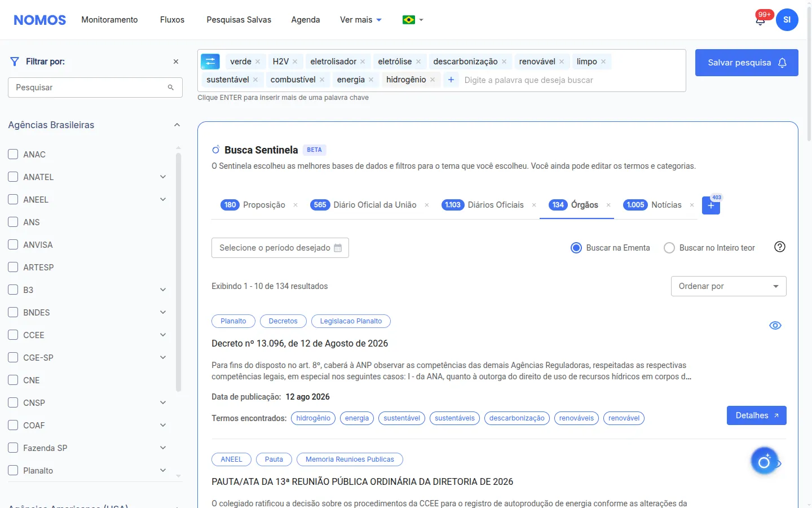Viewport: 812px width, 508px height.
Task: Click the funnel filter icon
Action: coord(15,62)
